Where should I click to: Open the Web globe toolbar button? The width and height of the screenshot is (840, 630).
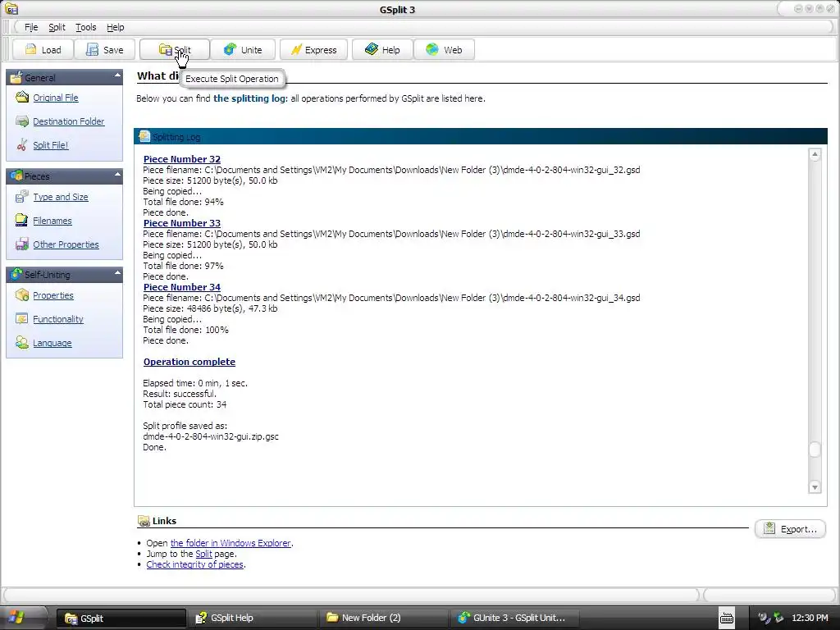(x=444, y=50)
